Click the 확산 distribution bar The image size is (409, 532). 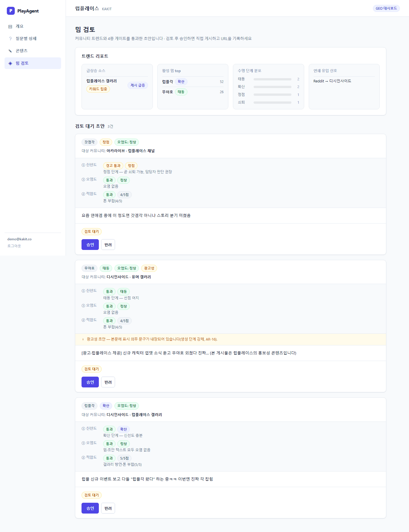coord(272,87)
